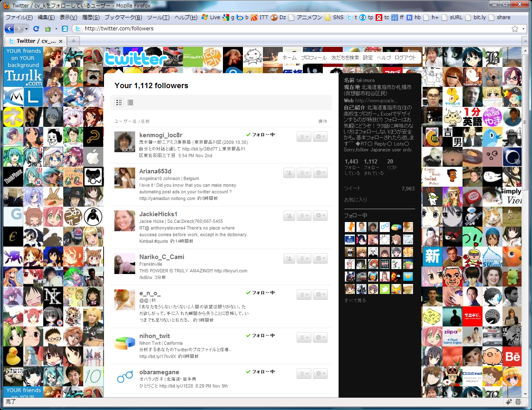This screenshot has width=532, height=410.
Task: Open the gear actions menu for Nariko_C_Cami
Action: point(320,258)
